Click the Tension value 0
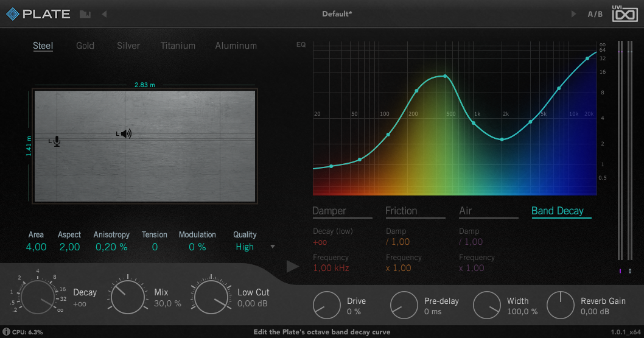 pyautogui.click(x=155, y=247)
